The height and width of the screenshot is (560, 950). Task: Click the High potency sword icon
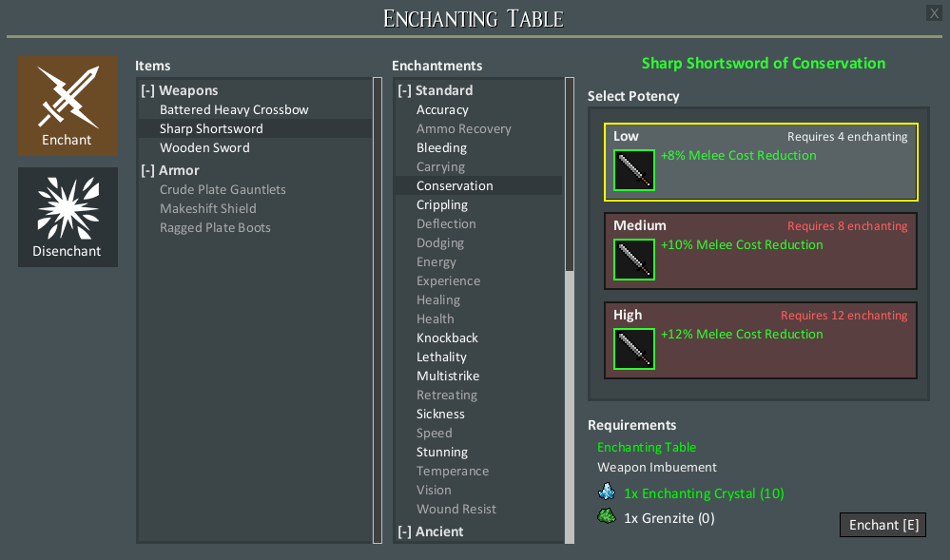click(633, 349)
